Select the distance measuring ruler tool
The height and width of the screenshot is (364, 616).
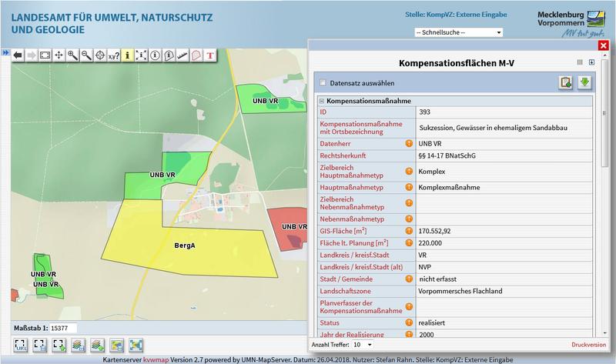[182, 55]
